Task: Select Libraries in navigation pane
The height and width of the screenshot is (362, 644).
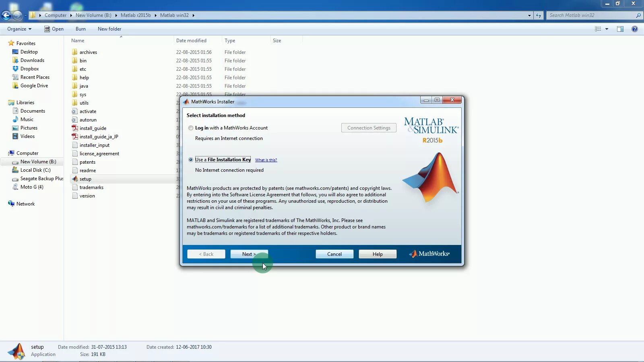Action: point(25,103)
